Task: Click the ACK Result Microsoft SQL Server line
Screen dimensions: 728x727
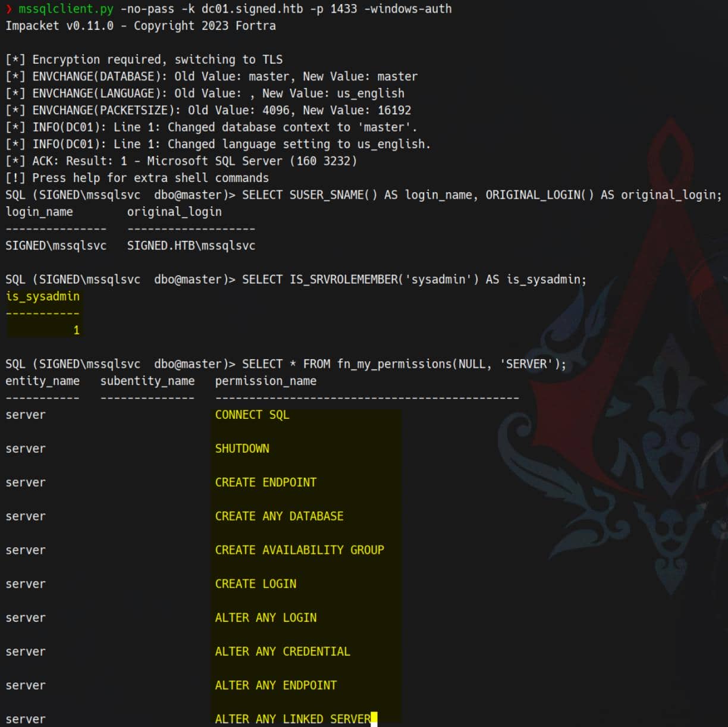Action: (181, 161)
